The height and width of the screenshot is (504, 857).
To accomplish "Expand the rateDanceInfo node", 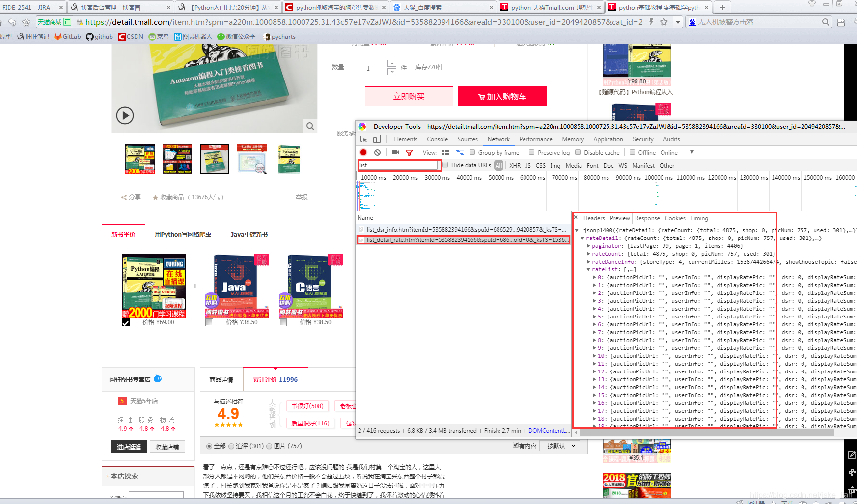I will click(589, 262).
